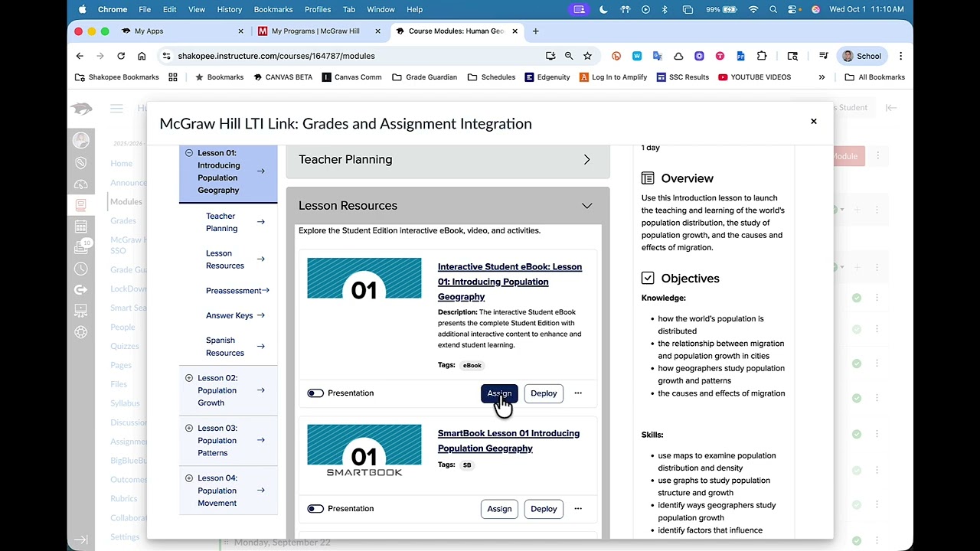Open a new Chrome tab
Image resolution: width=980 pixels, height=551 pixels.
tap(536, 31)
